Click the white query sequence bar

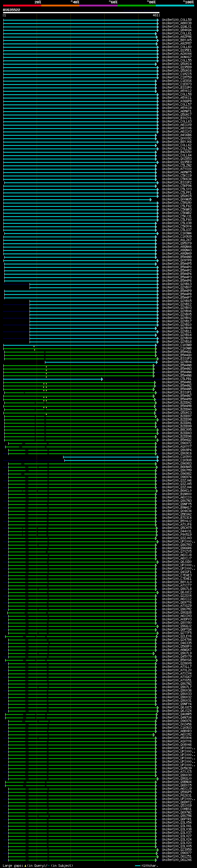point(81,13)
